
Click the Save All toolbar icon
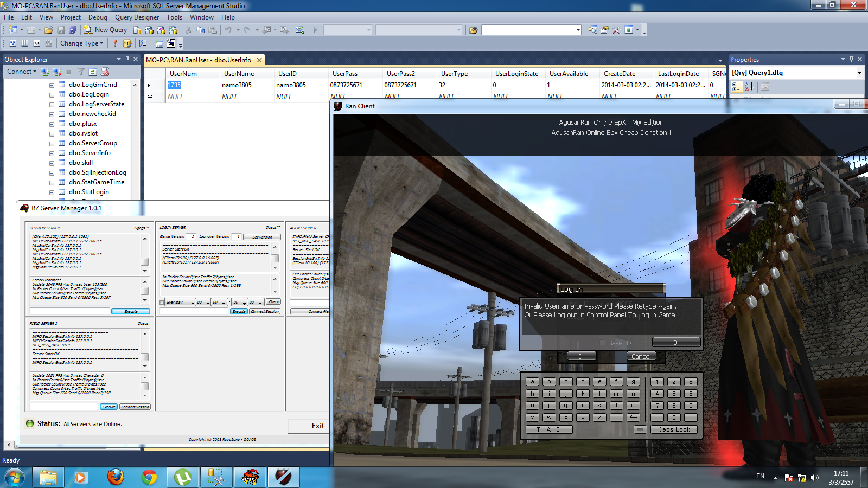[73, 30]
